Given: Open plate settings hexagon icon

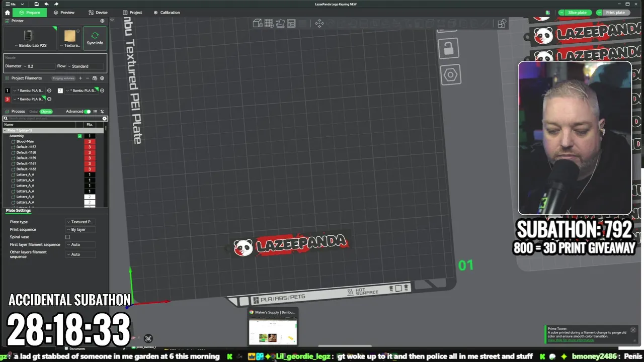Looking at the screenshot, I should point(450,75).
